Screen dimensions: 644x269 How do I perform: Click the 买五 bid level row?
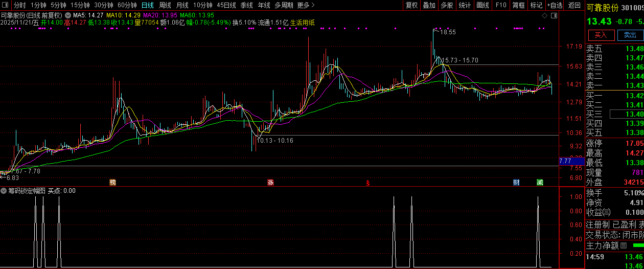coord(614,133)
